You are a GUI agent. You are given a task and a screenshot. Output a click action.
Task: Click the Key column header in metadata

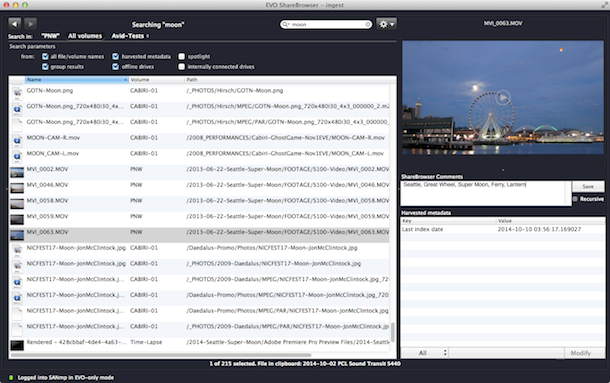[449, 221]
